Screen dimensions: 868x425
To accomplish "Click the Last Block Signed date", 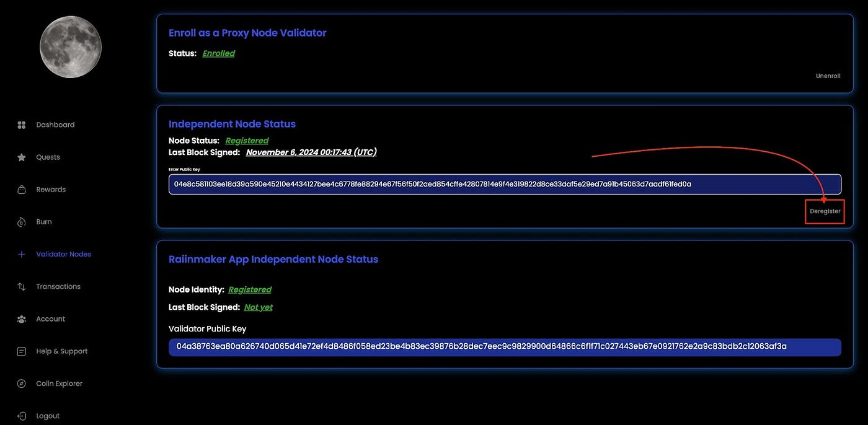I will pyautogui.click(x=311, y=152).
